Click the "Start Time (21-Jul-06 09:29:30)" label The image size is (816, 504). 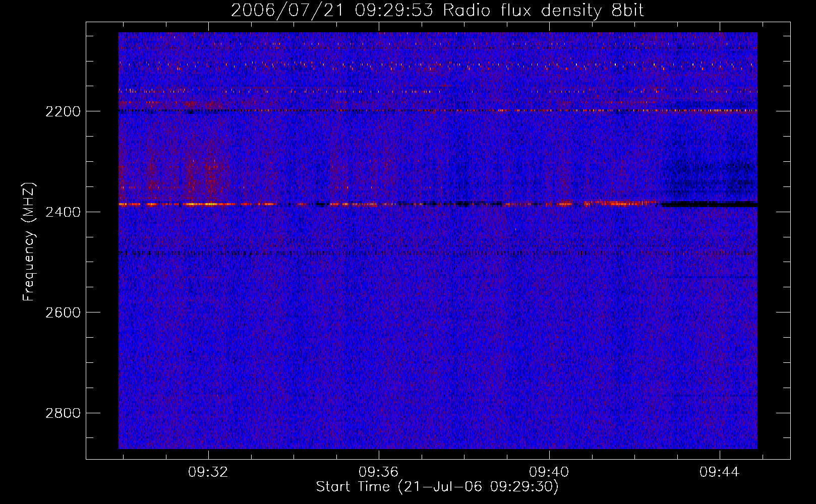pos(437,487)
